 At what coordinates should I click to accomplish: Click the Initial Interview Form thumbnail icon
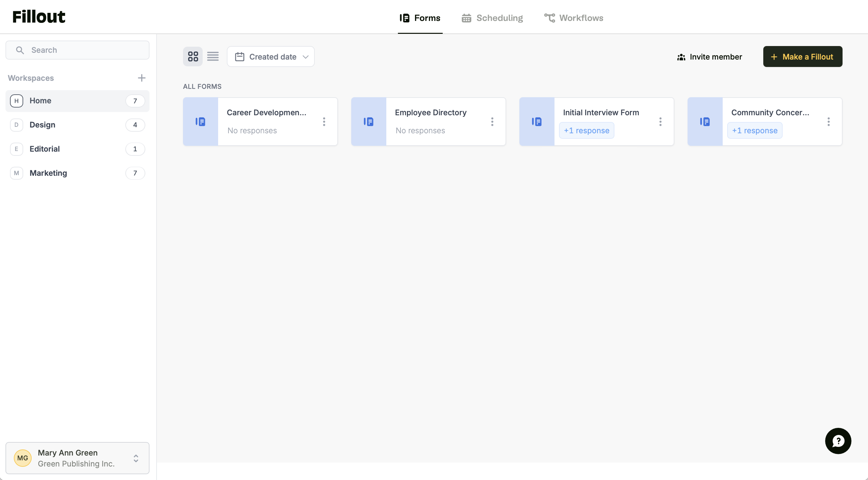(x=537, y=121)
